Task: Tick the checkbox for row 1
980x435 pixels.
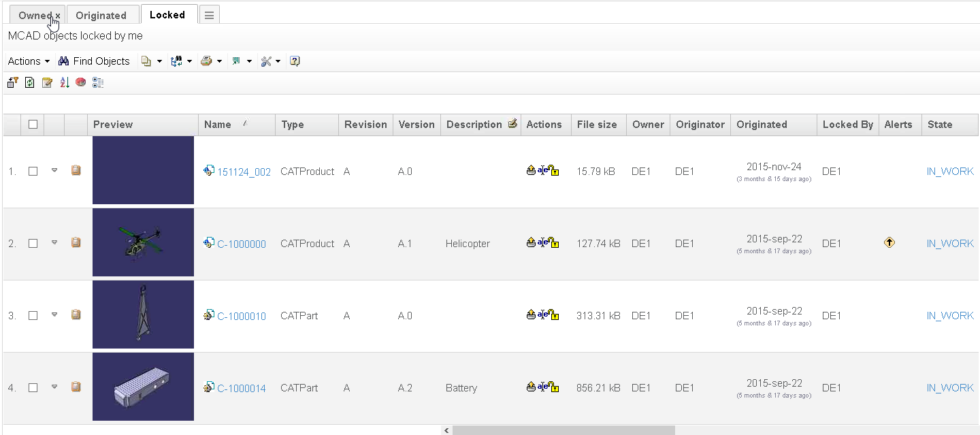Action: coord(33,172)
